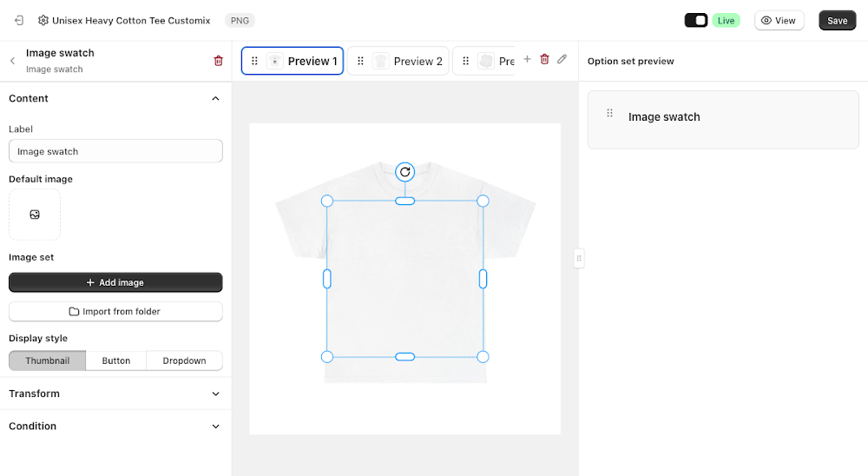This screenshot has height=476, width=868.
Task: Select Dropdown display style
Action: click(x=184, y=360)
